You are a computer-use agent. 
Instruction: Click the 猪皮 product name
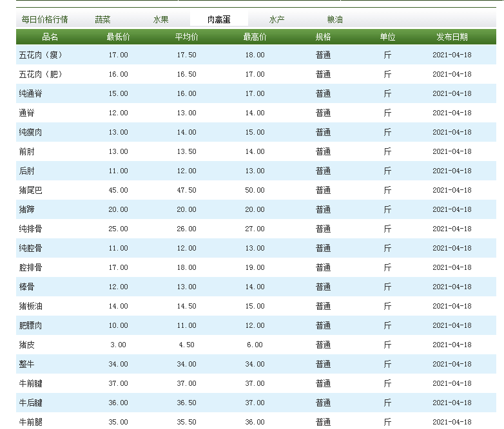click(x=26, y=345)
